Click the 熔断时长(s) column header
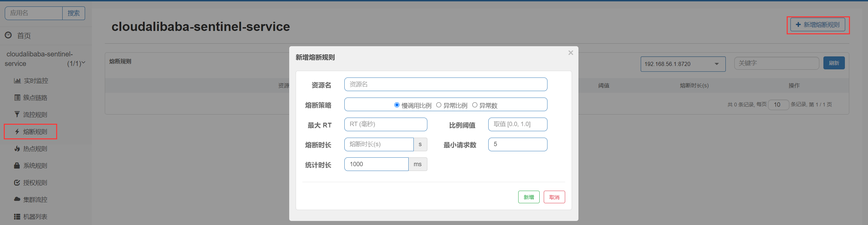Viewport: 868px width, 225px height. (694, 86)
